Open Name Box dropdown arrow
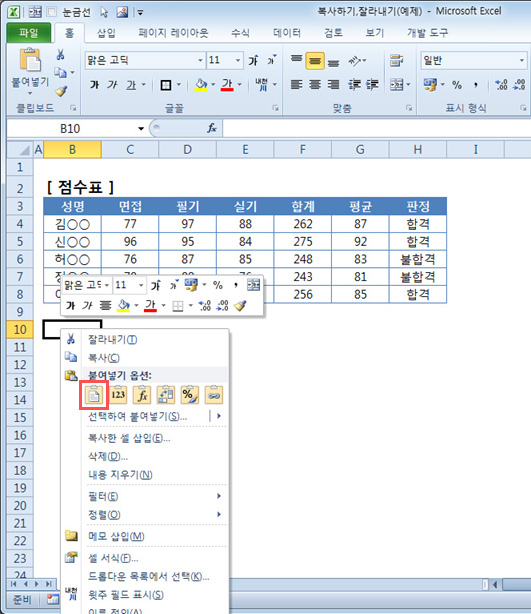 [141, 128]
